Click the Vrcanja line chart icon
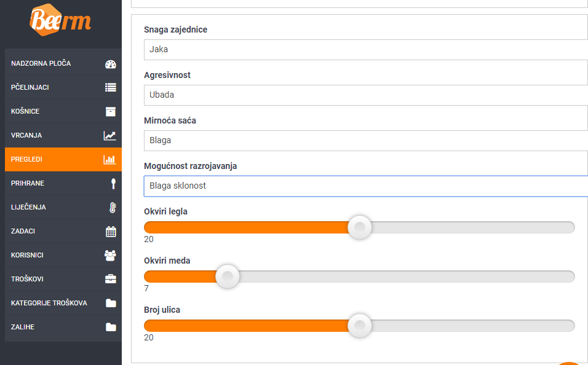 110,136
